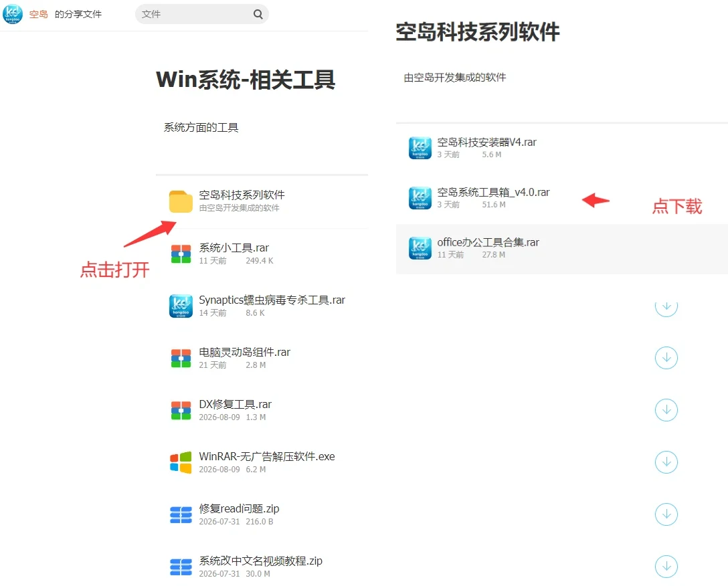Click the 249.4 K size text

pyautogui.click(x=260, y=261)
